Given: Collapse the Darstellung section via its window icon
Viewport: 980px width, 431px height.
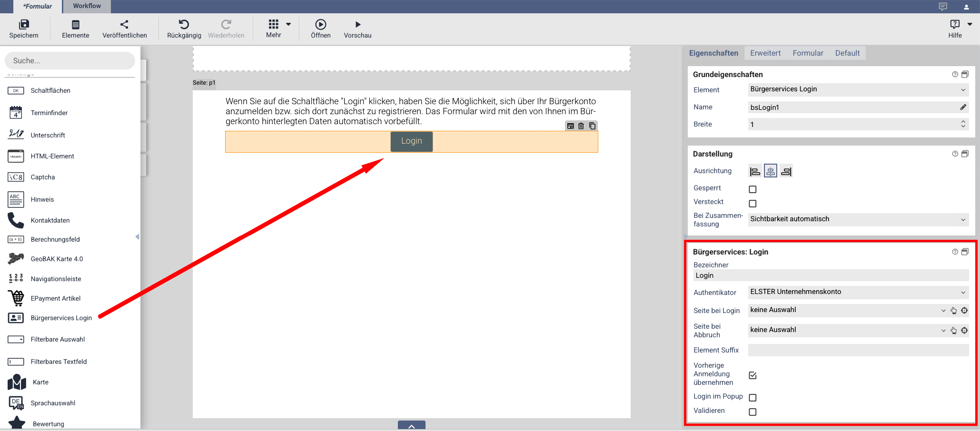Looking at the screenshot, I should coord(965,154).
